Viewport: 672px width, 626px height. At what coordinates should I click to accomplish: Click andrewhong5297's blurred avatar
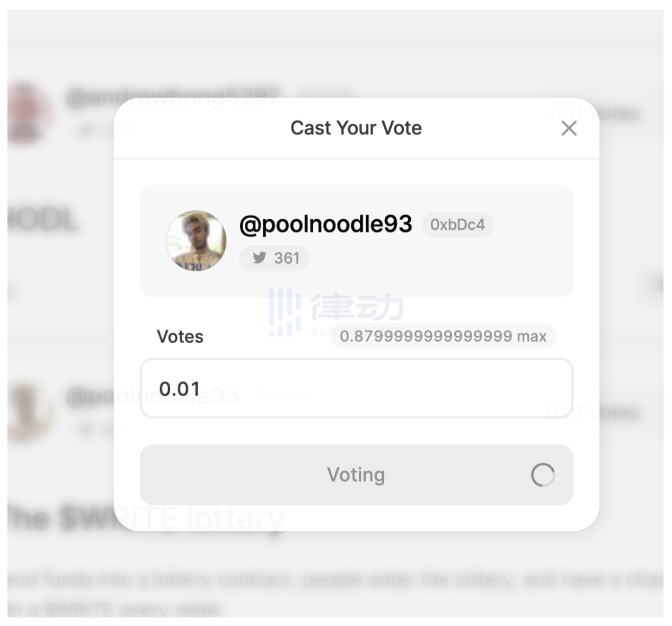click(28, 112)
